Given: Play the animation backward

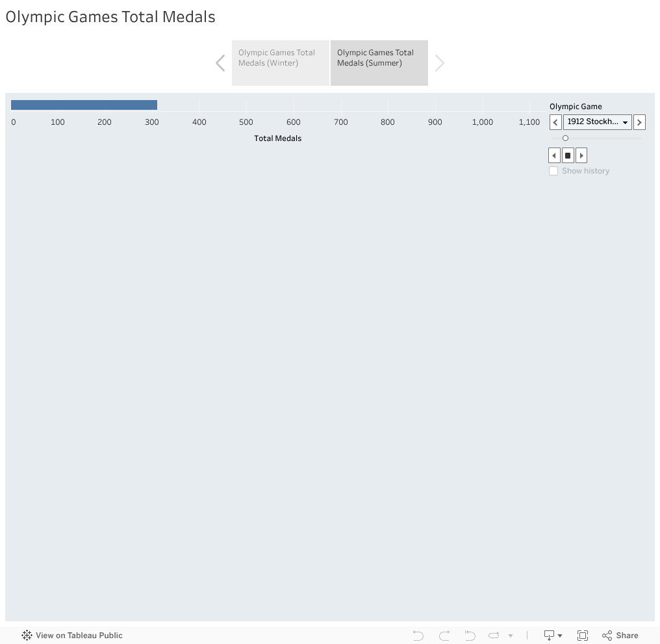Looking at the screenshot, I should click(x=554, y=155).
